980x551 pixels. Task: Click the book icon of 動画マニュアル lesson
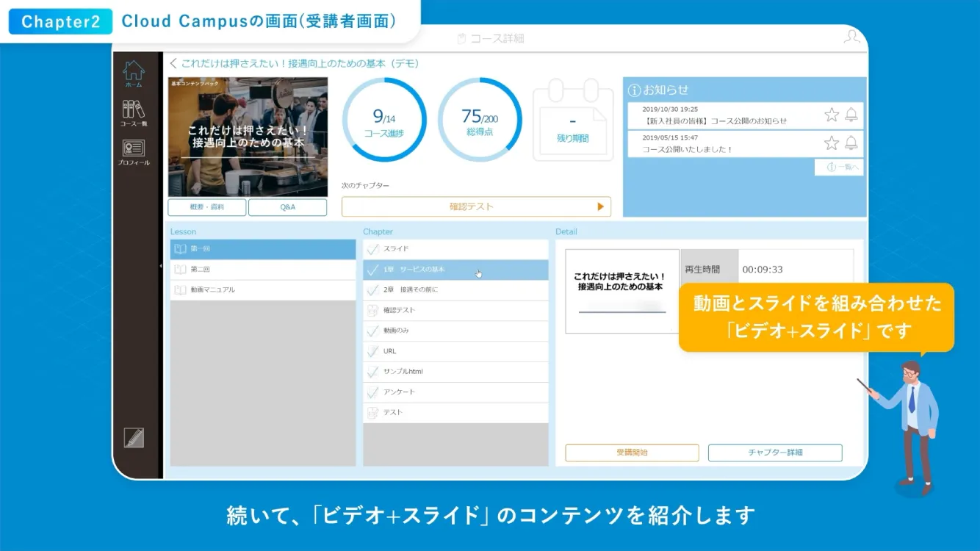click(x=180, y=290)
